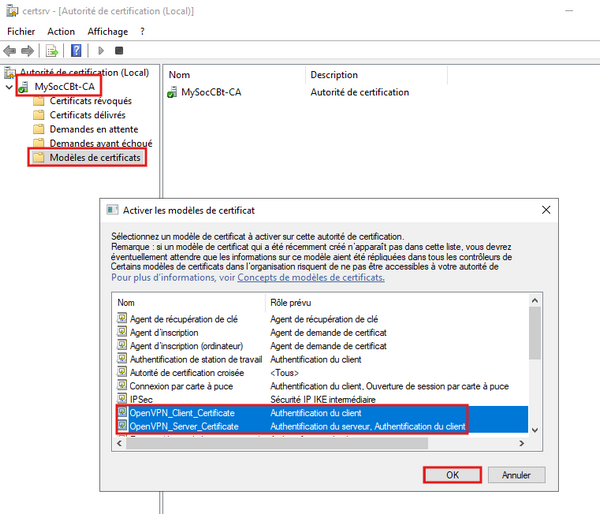Click the Nom column header in dialog
The image size is (600, 514).
pyautogui.click(x=126, y=302)
